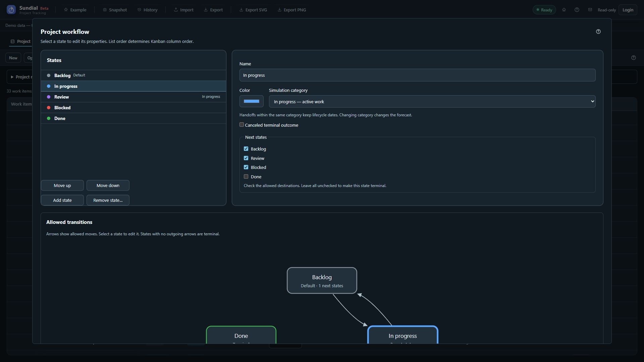Click the red dot next to Blocked state
The image size is (644, 362).
49,108
